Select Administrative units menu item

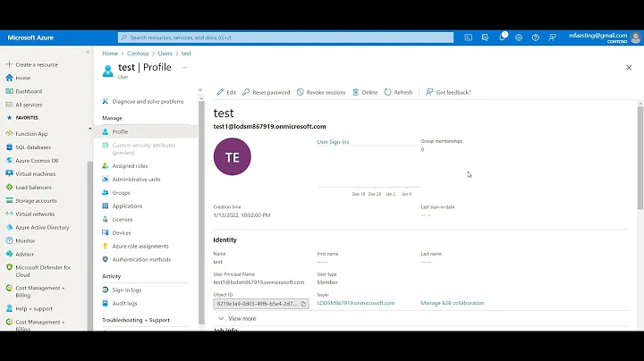click(136, 180)
